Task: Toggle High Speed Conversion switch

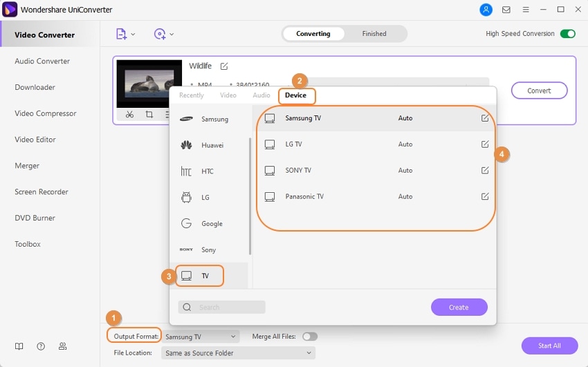Action: [568, 34]
